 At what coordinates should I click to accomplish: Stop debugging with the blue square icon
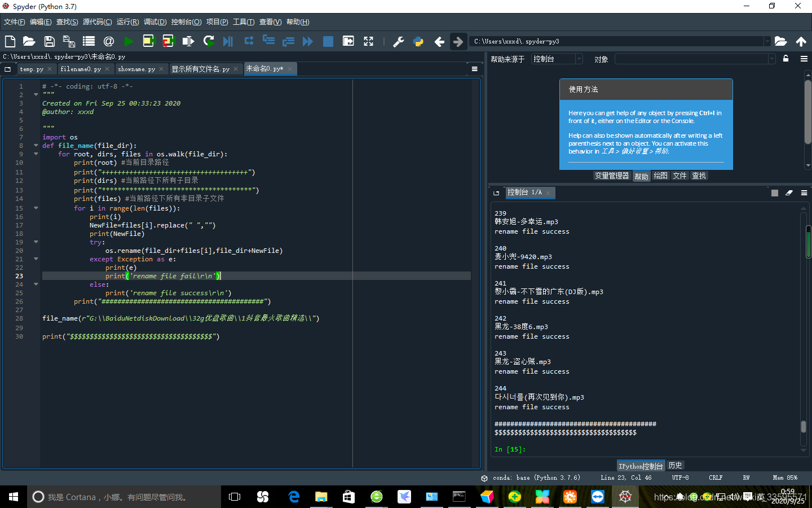pos(328,41)
